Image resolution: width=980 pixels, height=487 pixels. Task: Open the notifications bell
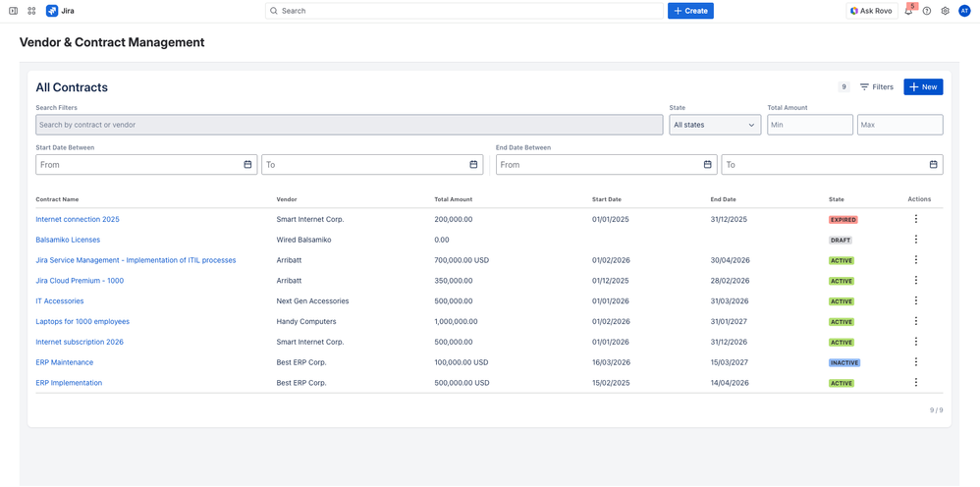click(908, 11)
